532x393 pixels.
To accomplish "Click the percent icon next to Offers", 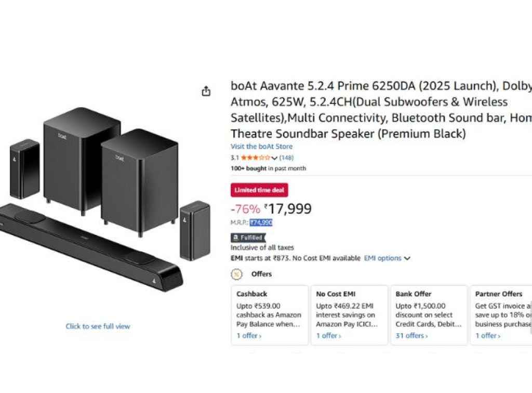I will tap(236, 274).
